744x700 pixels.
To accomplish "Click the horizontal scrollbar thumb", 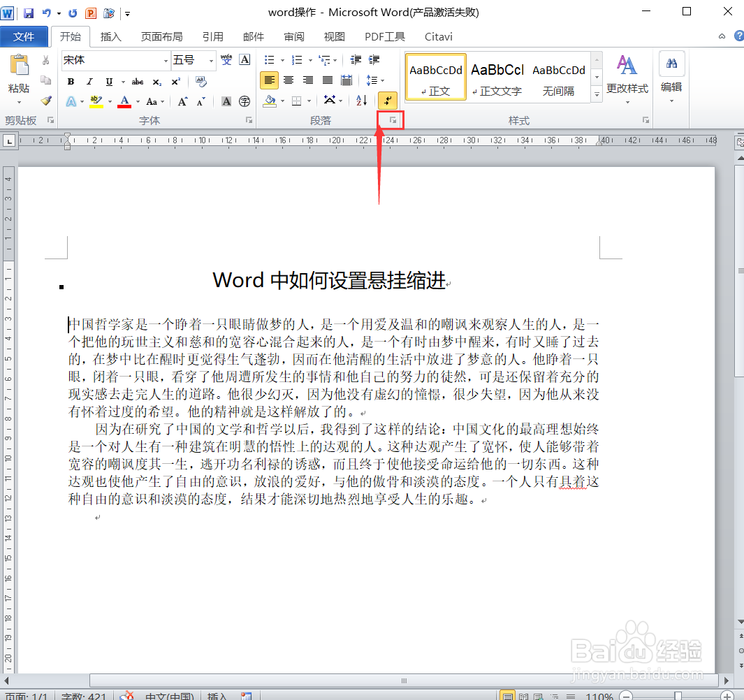I will tap(404, 680).
